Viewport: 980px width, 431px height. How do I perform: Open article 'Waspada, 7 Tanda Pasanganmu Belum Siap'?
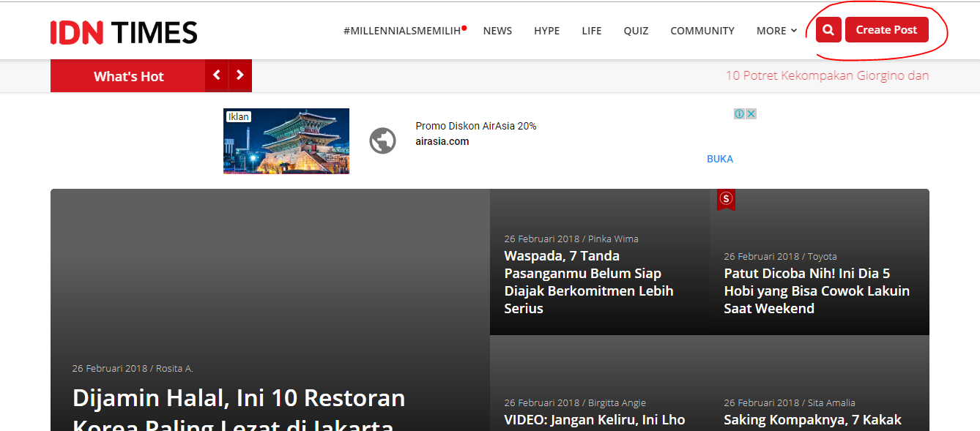pos(589,282)
